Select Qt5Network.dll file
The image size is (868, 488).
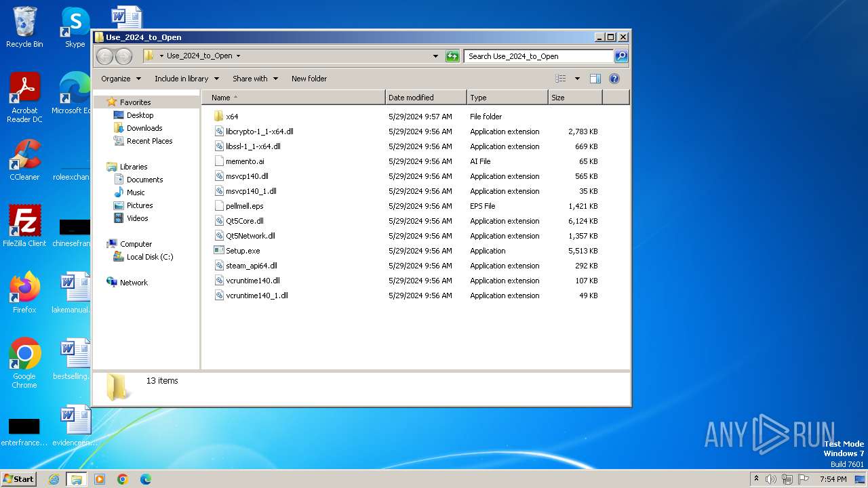(x=250, y=236)
